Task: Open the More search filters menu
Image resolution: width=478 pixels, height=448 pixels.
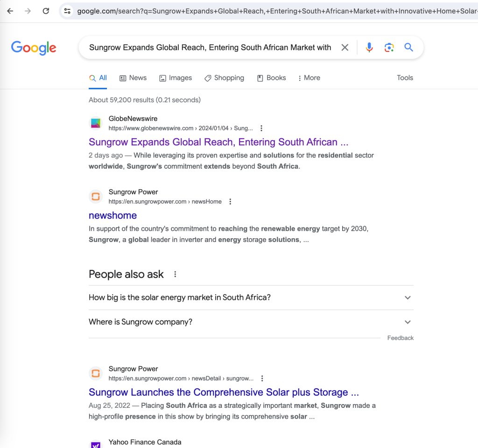Action: click(x=309, y=78)
